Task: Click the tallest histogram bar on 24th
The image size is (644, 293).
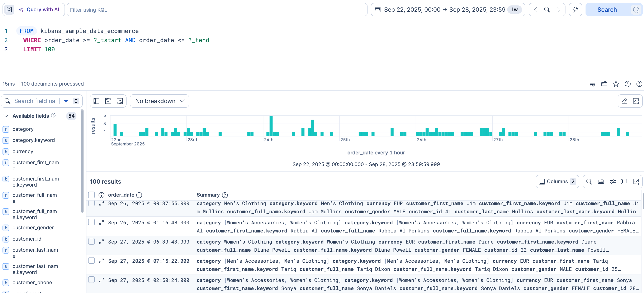Action: (271, 126)
